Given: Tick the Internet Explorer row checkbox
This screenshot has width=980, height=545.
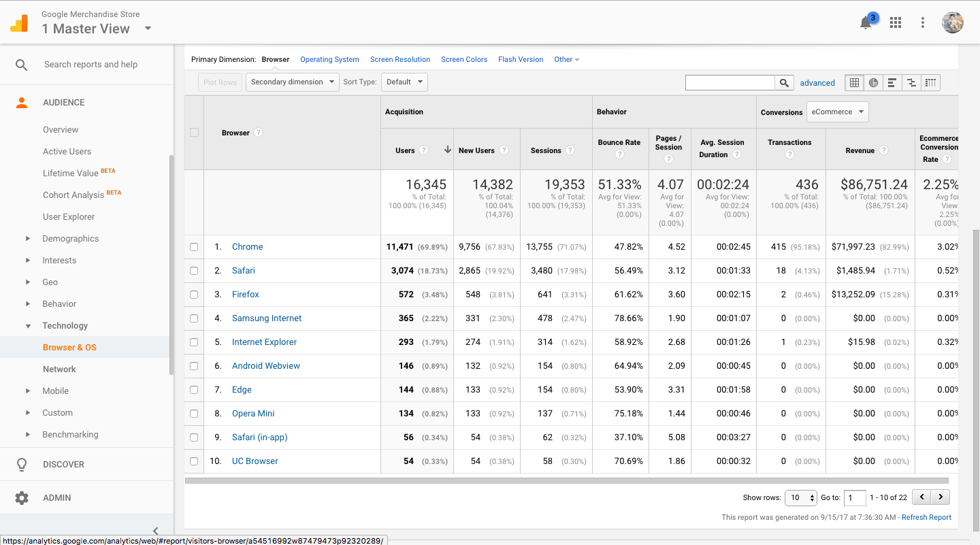Looking at the screenshot, I should (194, 342).
